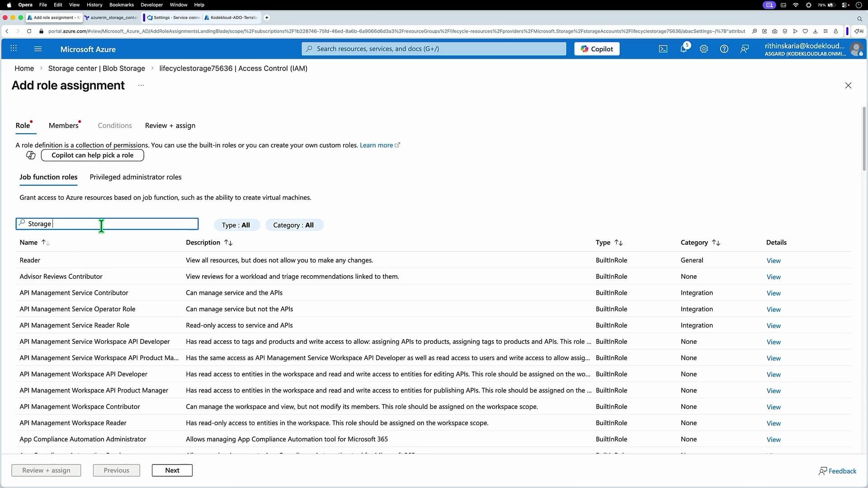
Task: Click the Apple menu icon
Action: coord(9,5)
